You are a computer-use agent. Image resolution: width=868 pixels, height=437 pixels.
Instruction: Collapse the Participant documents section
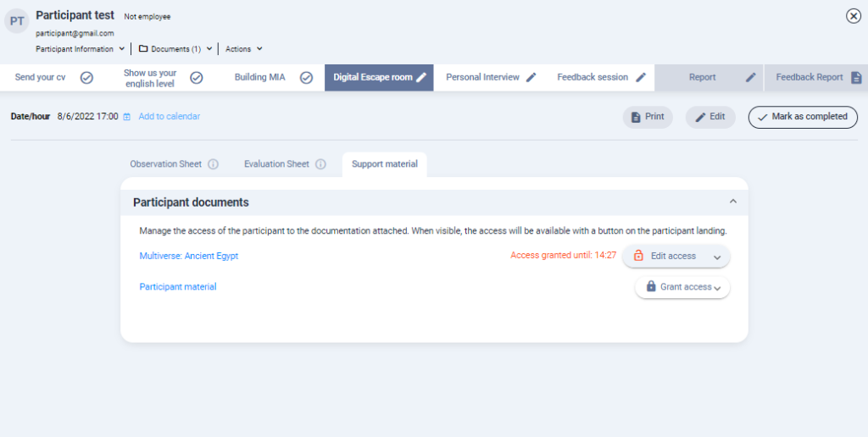pos(733,202)
